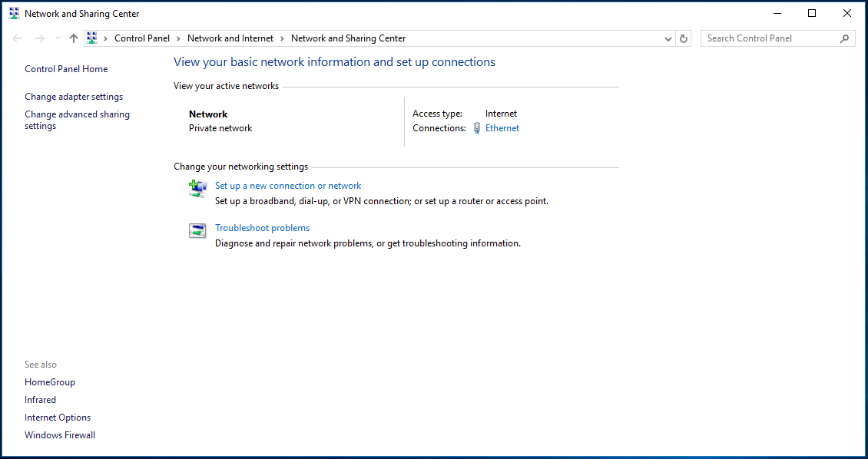868x459 pixels.
Task: Open the Ethernet connection status link
Action: (502, 127)
